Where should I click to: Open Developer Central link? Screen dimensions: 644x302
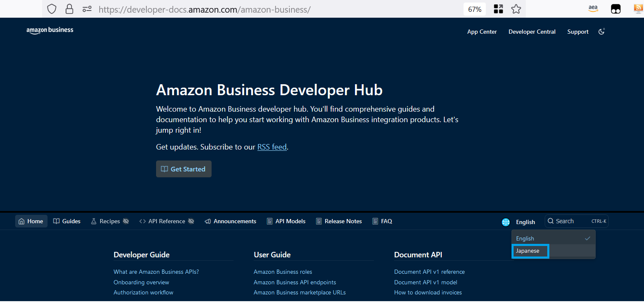point(532,32)
